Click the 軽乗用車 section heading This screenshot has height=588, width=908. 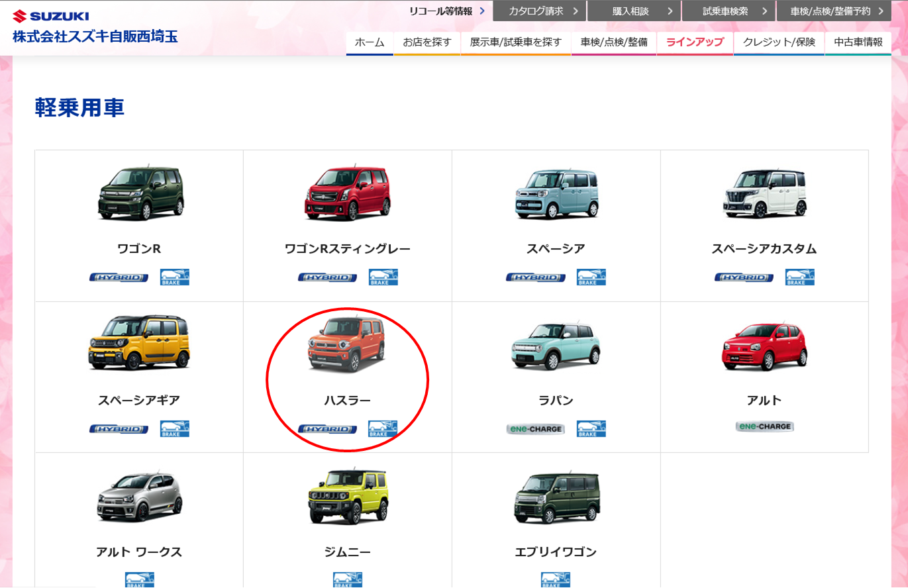pyautogui.click(x=79, y=108)
